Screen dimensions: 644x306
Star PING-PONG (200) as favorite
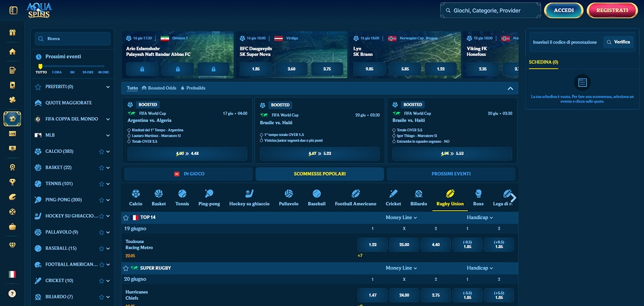click(101, 200)
